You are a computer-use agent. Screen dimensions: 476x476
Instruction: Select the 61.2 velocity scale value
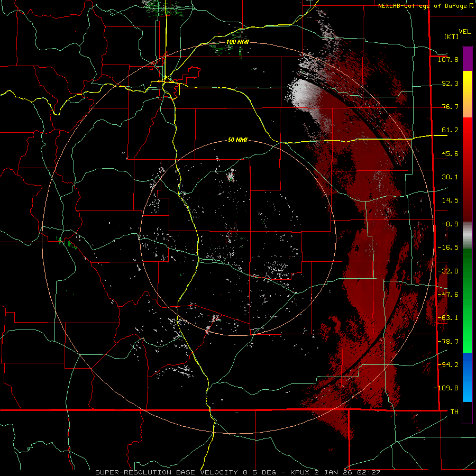(x=450, y=130)
